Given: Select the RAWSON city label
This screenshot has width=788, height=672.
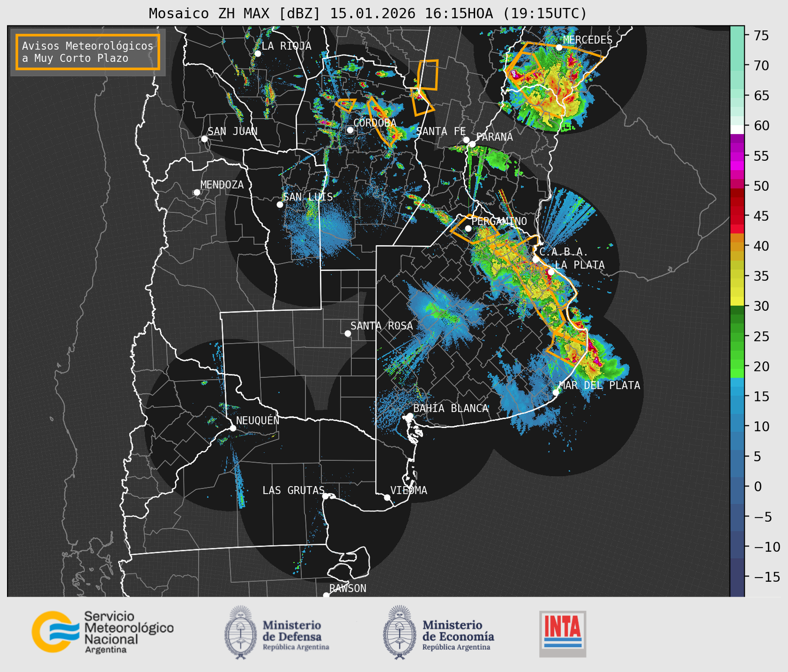Looking at the screenshot, I should click(x=348, y=588).
